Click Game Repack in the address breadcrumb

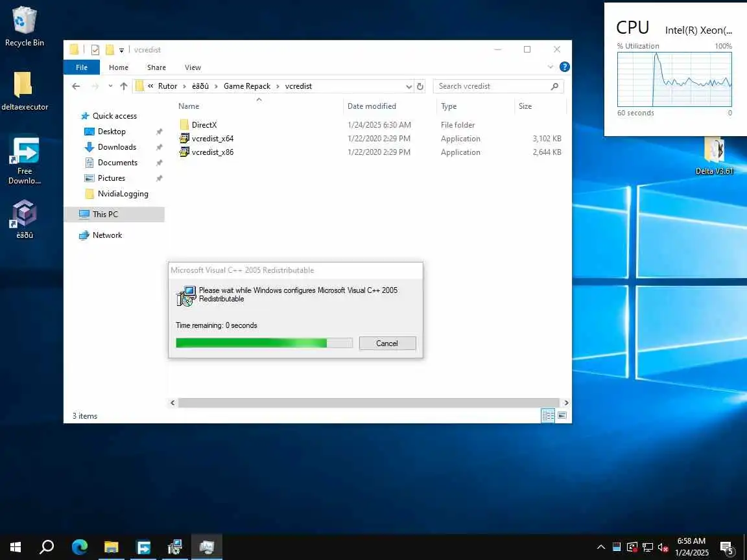[x=247, y=86]
